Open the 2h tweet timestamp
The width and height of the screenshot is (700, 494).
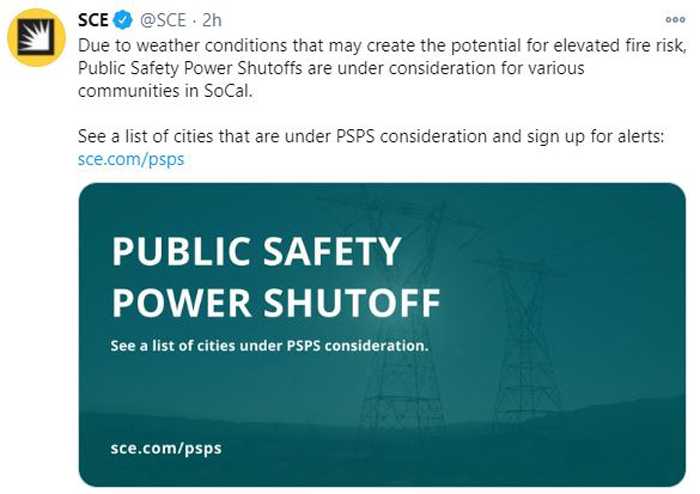[x=212, y=20]
